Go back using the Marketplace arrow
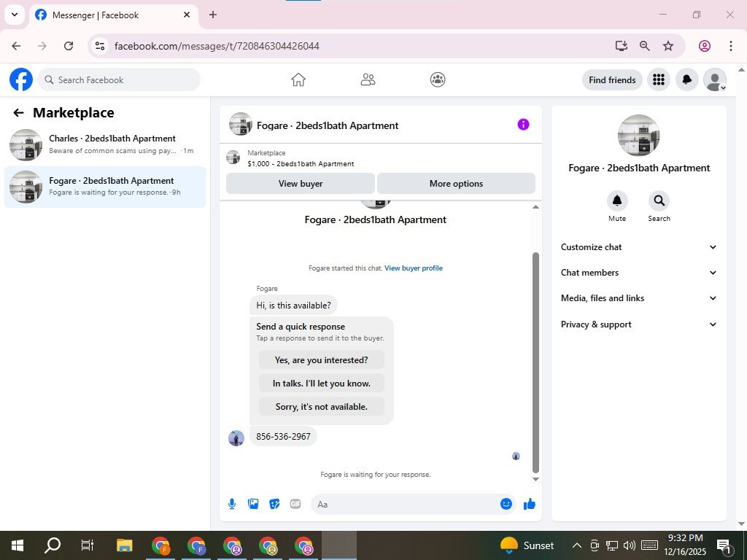This screenshot has width=747, height=560. click(x=18, y=113)
